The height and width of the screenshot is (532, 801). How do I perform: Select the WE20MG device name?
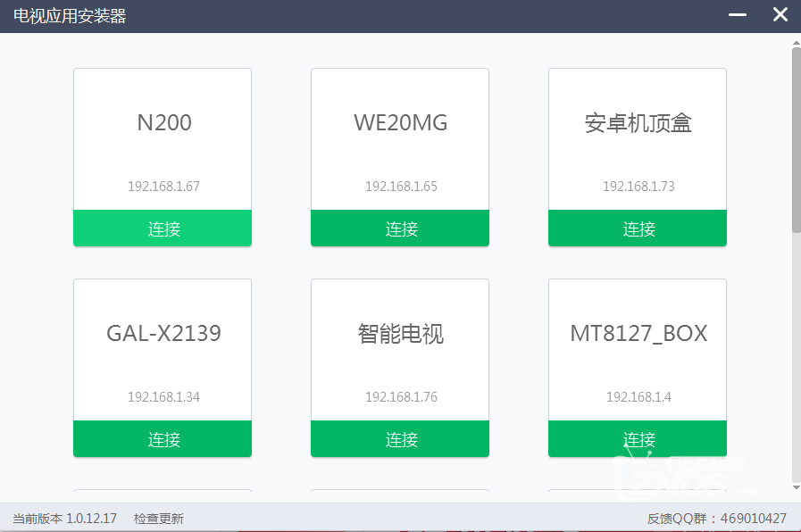[x=400, y=122]
